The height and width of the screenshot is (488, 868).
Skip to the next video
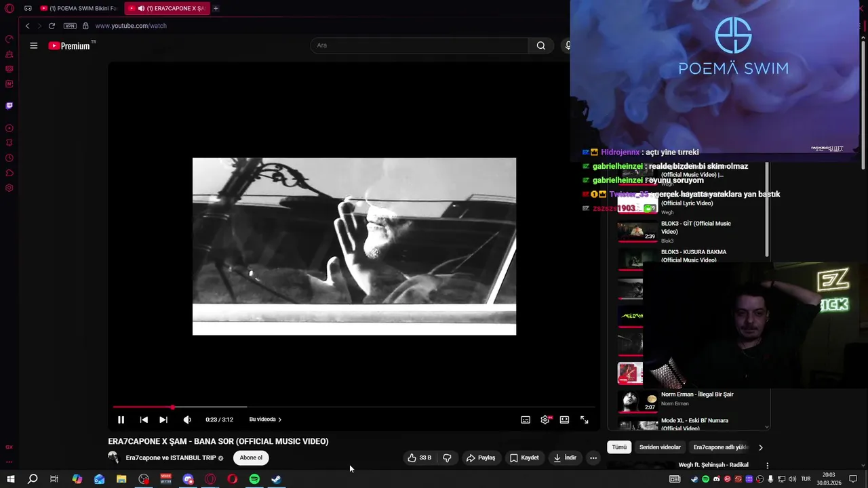pyautogui.click(x=163, y=420)
